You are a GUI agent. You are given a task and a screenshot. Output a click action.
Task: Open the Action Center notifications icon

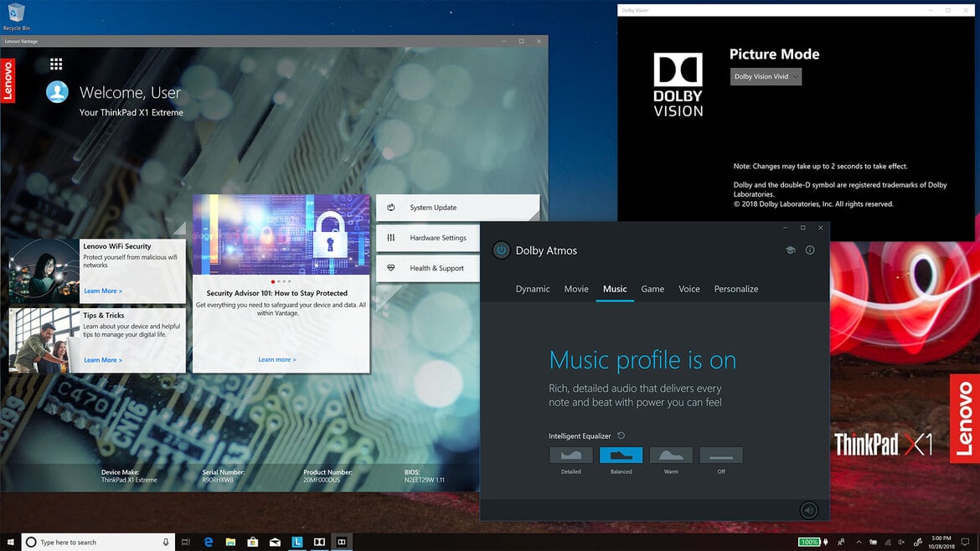pyautogui.click(x=966, y=542)
